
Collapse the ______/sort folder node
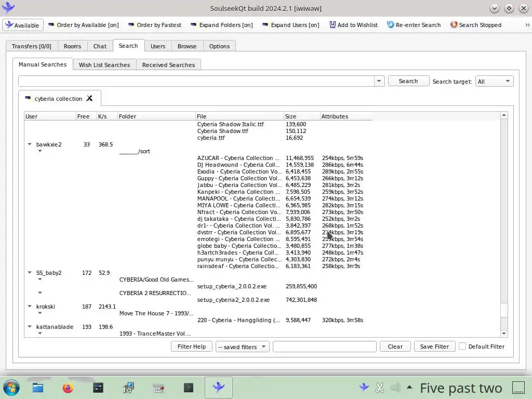[x=40, y=151]
